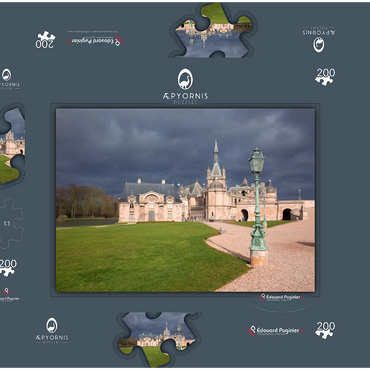Image resolution: width=370 pixels, height=370 pixels.
Task: Click the Aepyornis logo on the left edge
Action: pyautogui.click(x=9, y=79)
